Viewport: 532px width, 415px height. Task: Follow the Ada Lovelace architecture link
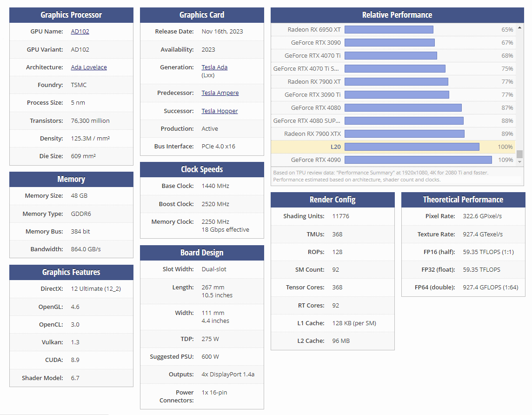[89, 67]
